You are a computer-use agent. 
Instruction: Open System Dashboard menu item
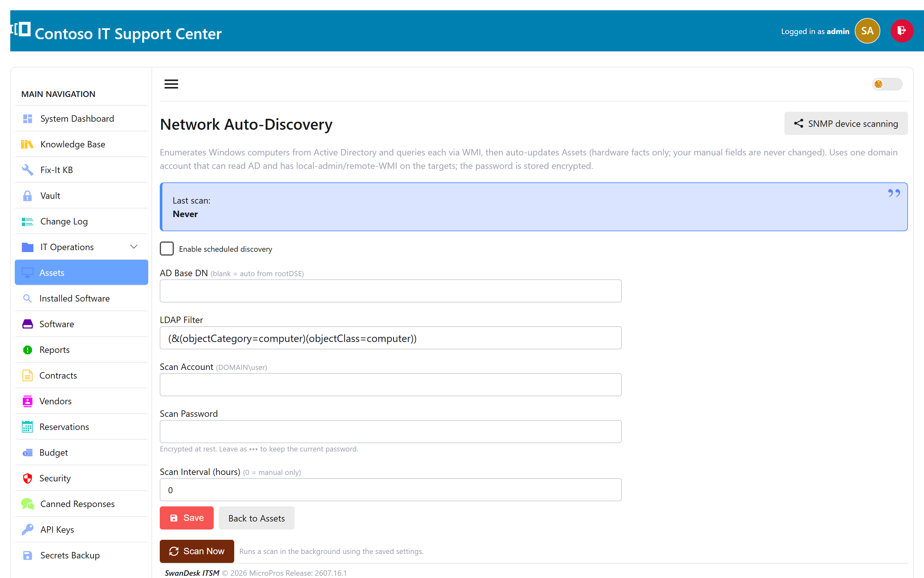pos(81,119)
